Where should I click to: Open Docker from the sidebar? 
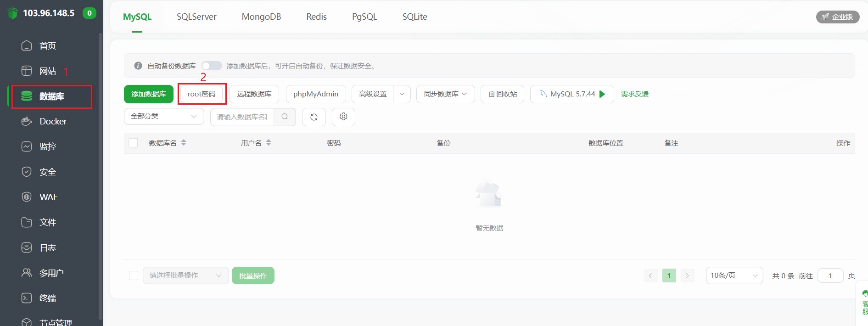point(53,122)
